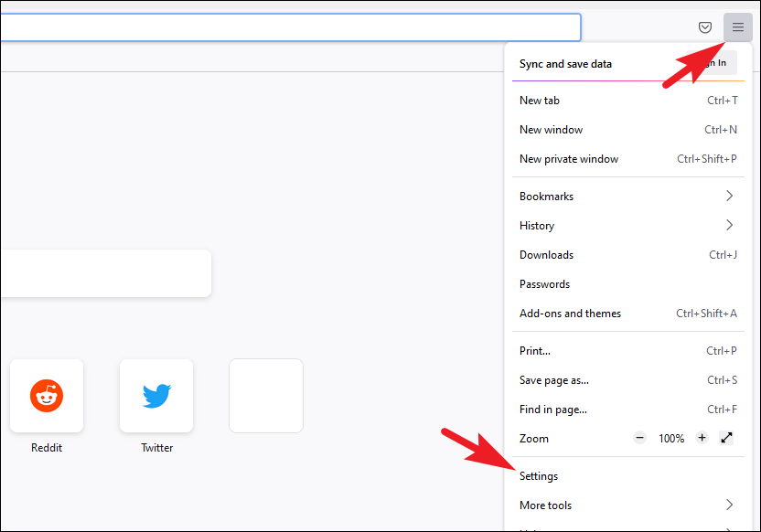Screen dimensions: 761x532
Task: Open Downloads from the menu
Action: click(546, 254)
